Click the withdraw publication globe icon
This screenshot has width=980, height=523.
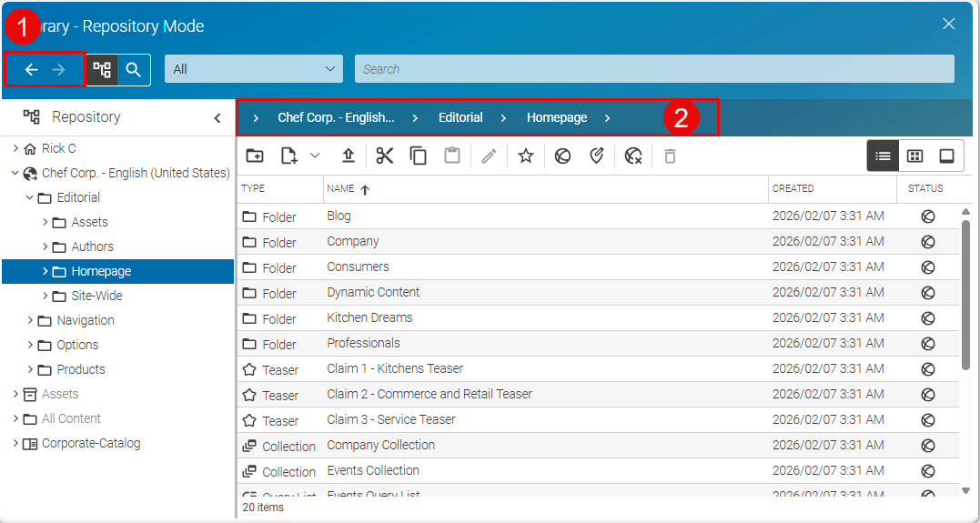(x=634, y=156)
